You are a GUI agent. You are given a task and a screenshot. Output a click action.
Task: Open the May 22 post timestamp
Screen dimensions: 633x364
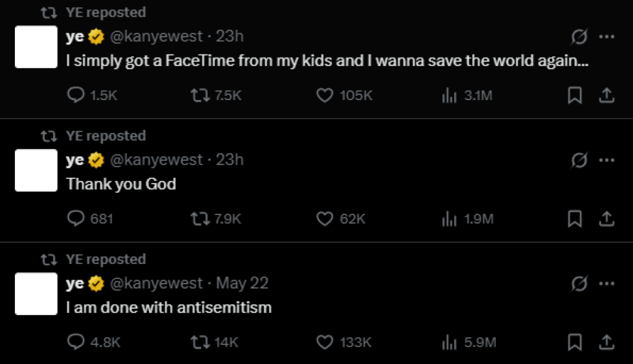click(242, 284)
